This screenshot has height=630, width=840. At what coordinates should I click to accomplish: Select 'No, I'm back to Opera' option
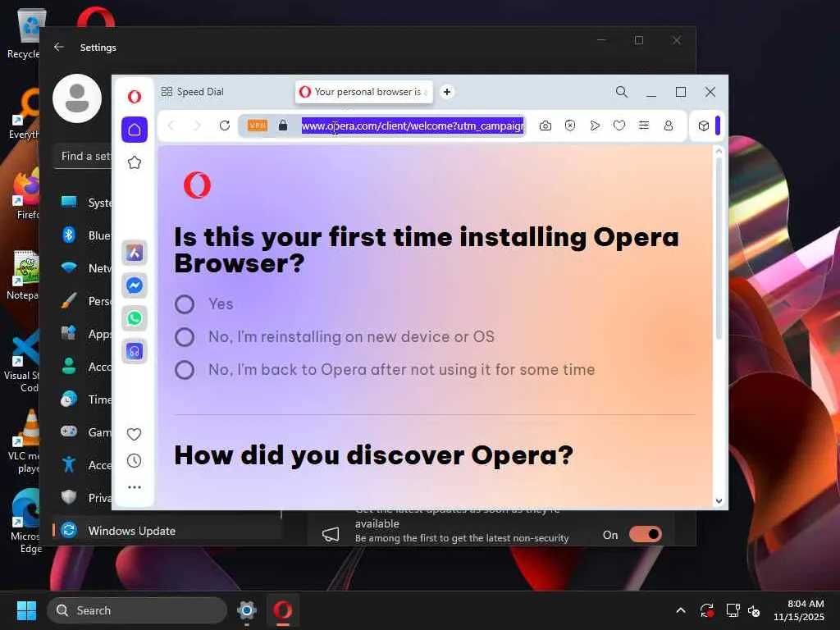[185, 370]
